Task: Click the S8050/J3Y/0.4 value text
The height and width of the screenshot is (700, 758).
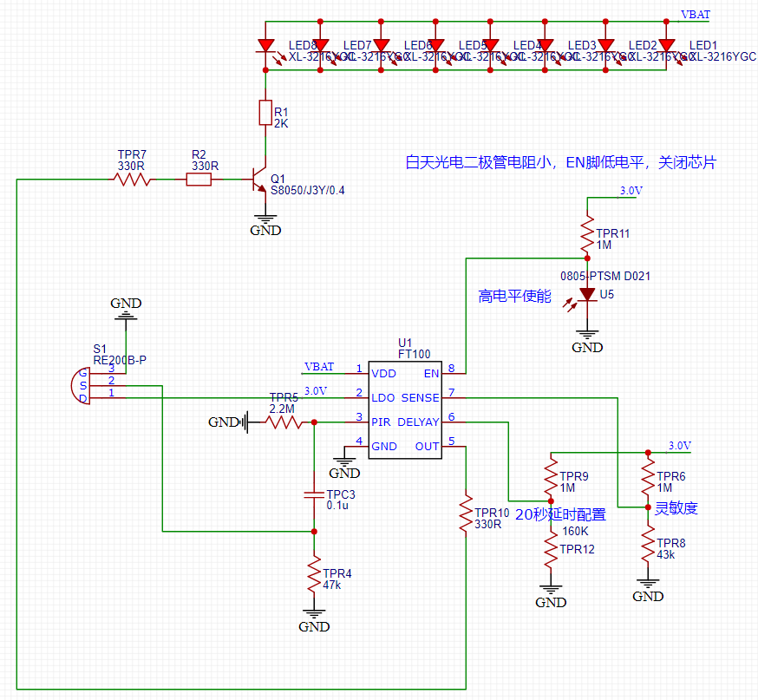Action: (308, 191)
